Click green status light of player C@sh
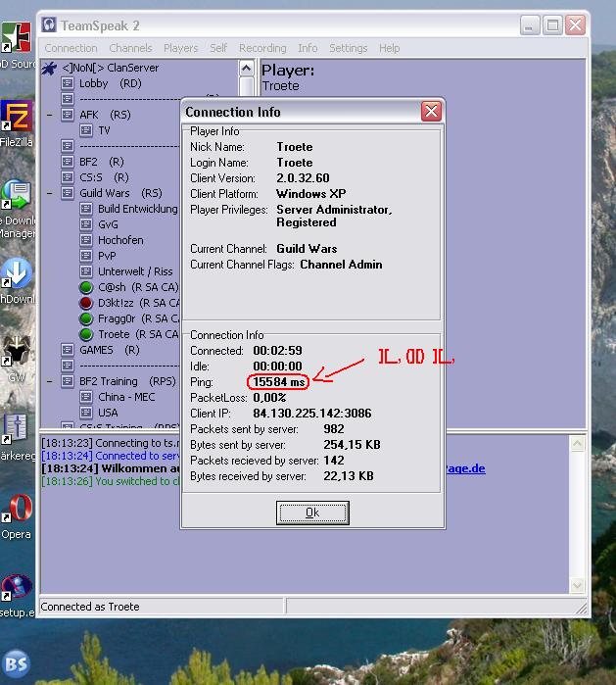The width and height of the screenshot is (616, 685). [86, 288]
